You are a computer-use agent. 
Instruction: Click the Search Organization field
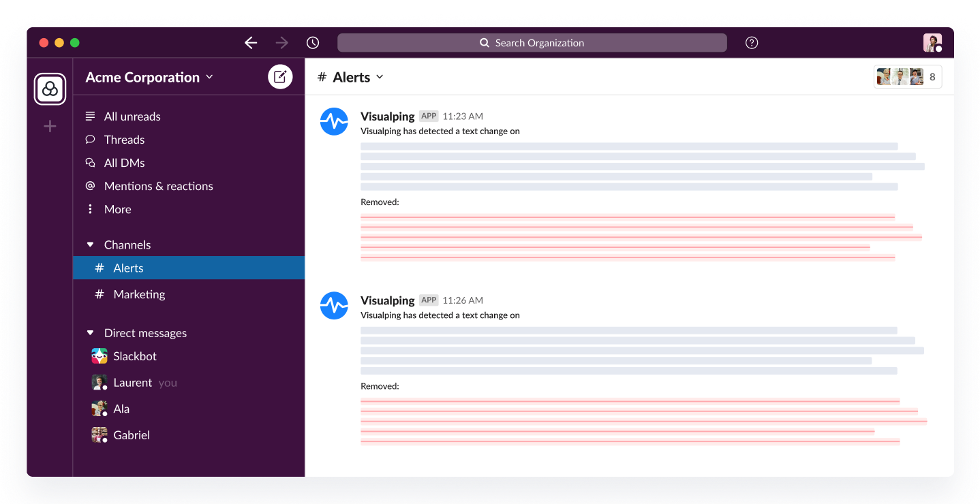point(532,43)
